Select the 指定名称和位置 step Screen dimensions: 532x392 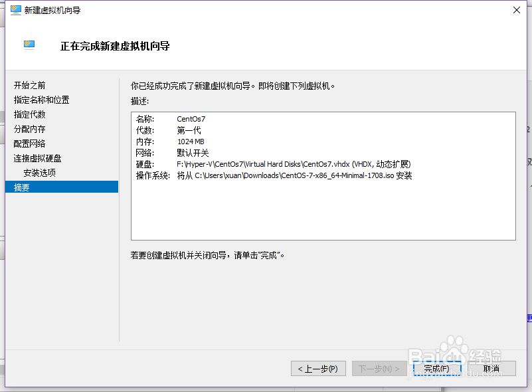pyautogui.click(x=41, y=100)
